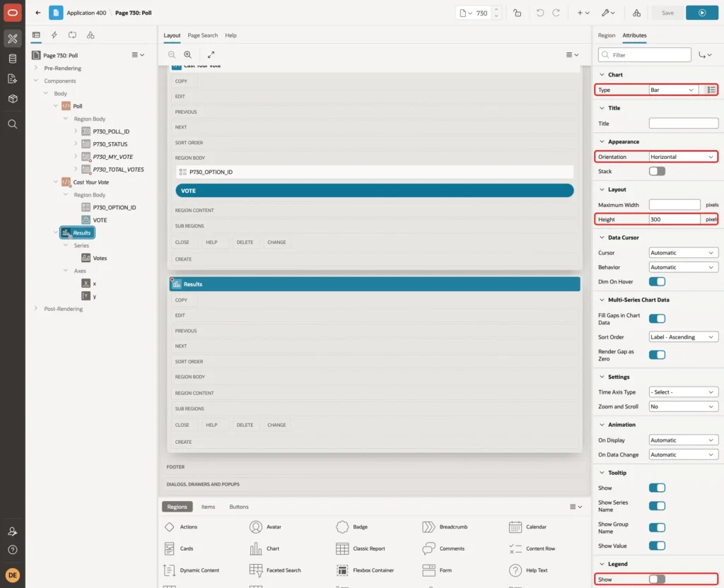Open the Create plus menu
Image resolution: width=724 pixels, height=588 pixels.
[x=583, y=13]
